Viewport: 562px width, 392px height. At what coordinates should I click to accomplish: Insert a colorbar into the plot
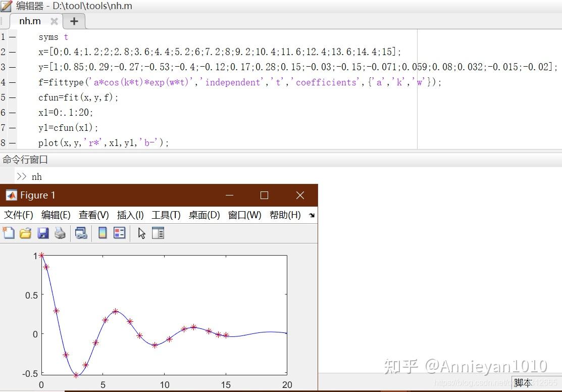click(x=102, y=233)
